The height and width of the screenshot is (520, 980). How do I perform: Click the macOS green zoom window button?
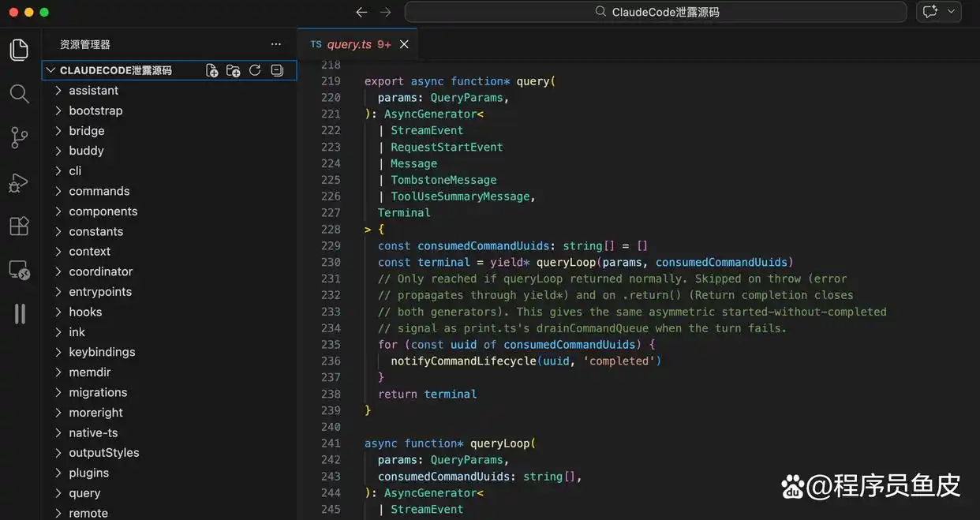click(x=44, y=12)
